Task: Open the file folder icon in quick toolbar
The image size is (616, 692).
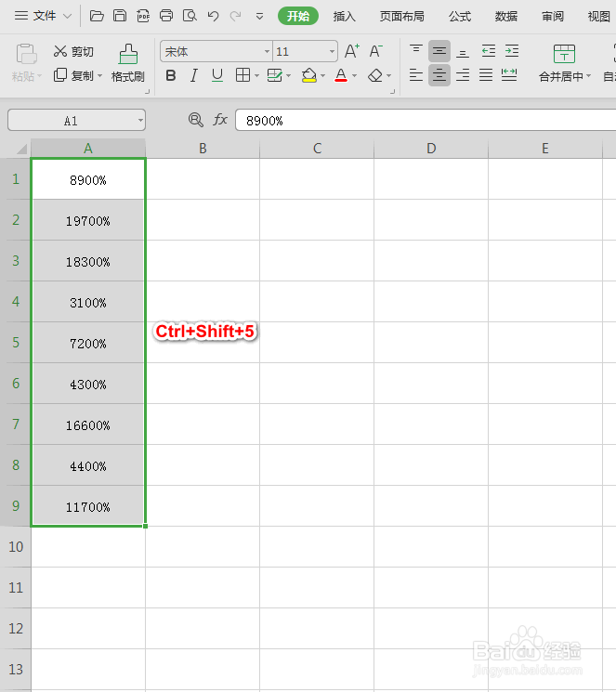Action: pyautogui.click(x=97, y=17)
